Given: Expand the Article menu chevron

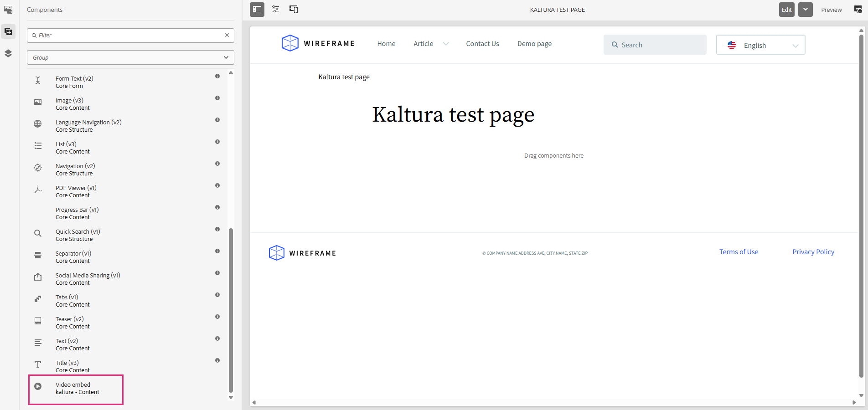Looking at the screenshot, I should (x=446, y=44).
